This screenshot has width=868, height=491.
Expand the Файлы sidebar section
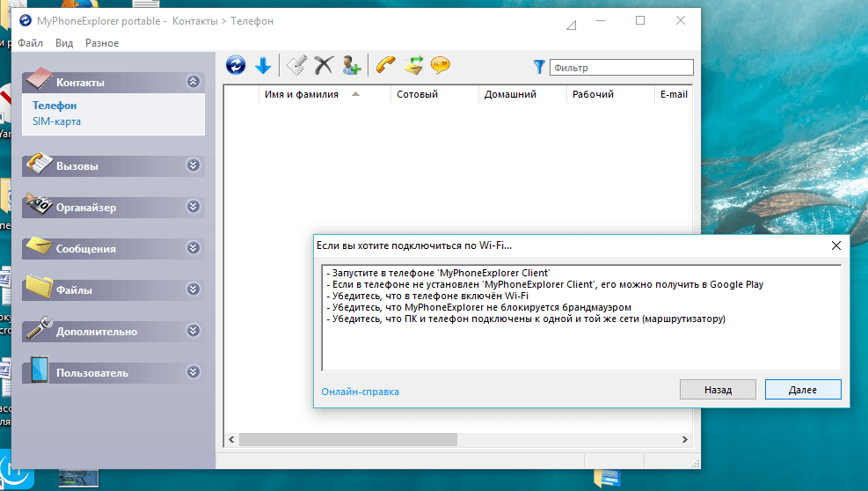coord(193,289)
